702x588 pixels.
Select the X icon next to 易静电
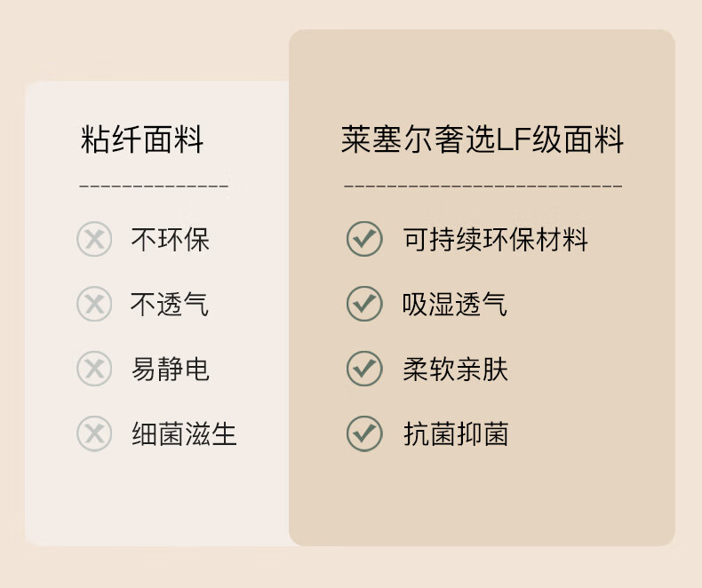coord(94,369)
